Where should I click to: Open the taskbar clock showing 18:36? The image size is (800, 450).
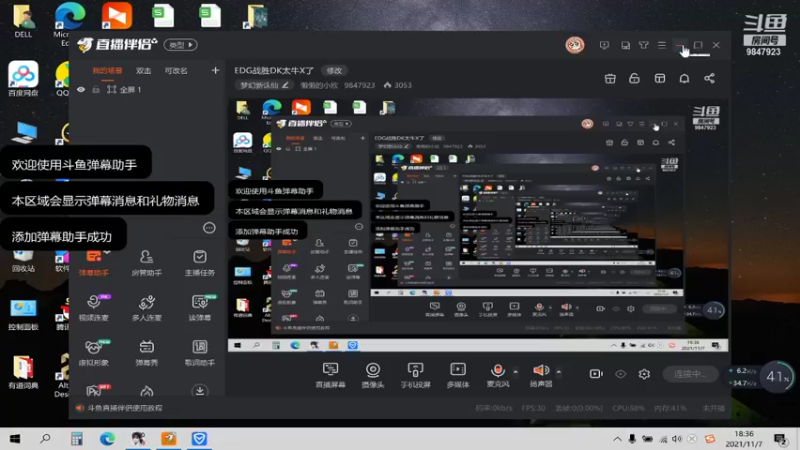(x=744, y=439)
